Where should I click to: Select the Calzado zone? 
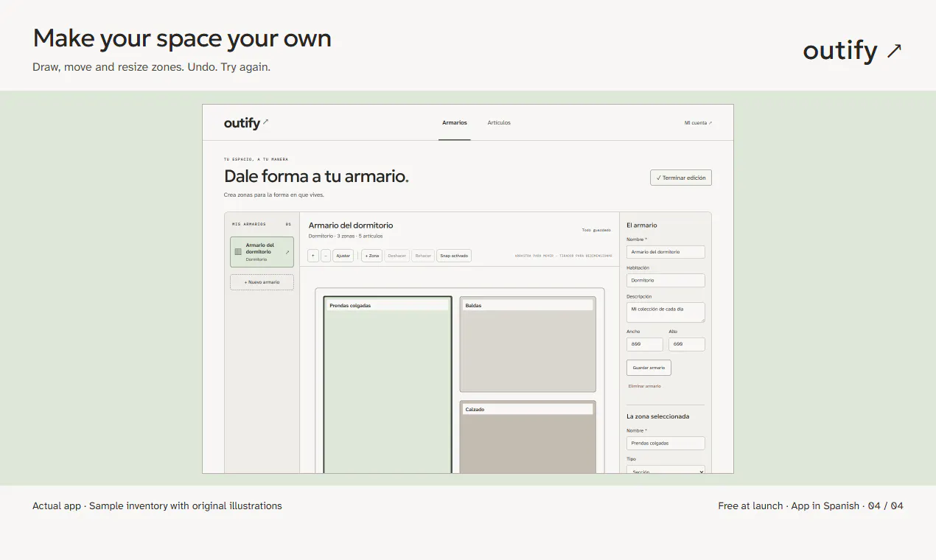tap(528, 437)
